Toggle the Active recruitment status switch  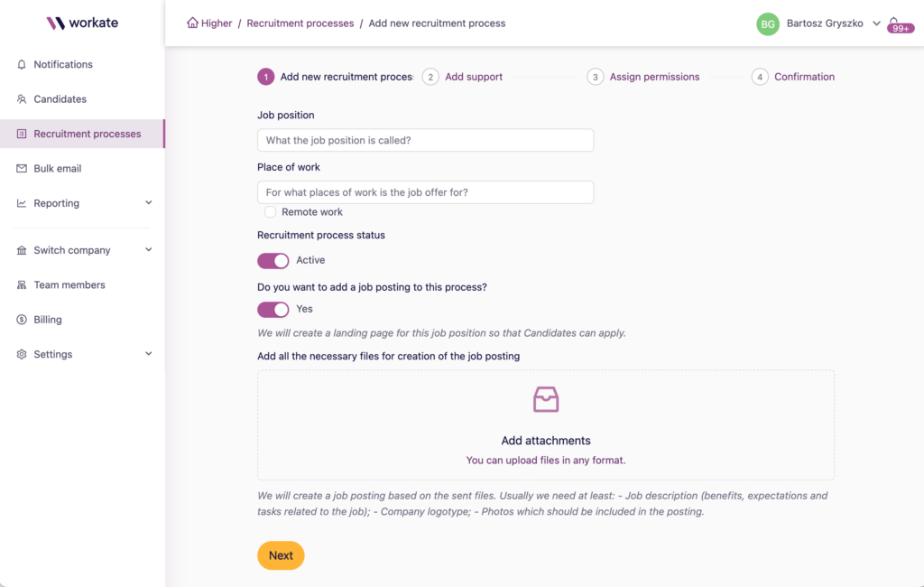(273, 261)
